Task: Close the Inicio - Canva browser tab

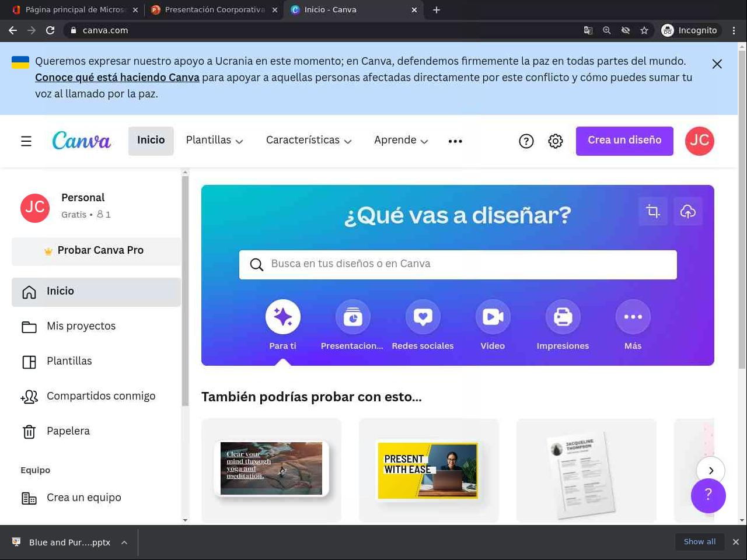Action: [414, 10]
